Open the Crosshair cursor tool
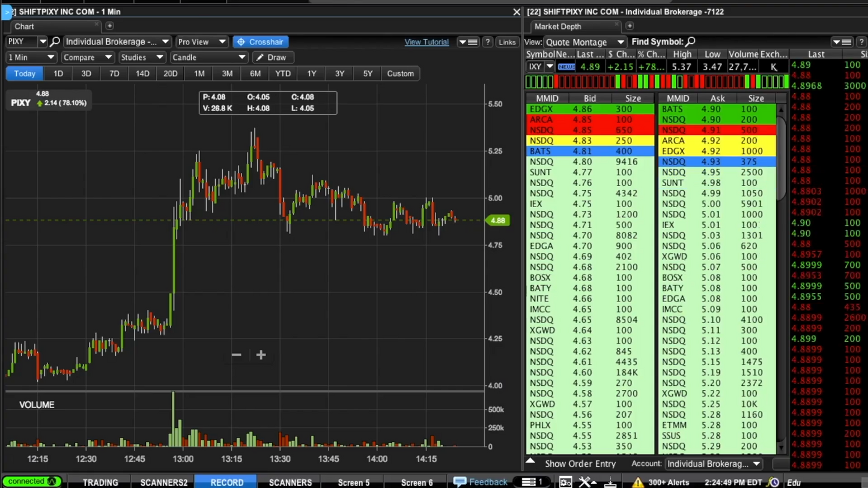Screen dimensions: 868x488 point(261,41)
